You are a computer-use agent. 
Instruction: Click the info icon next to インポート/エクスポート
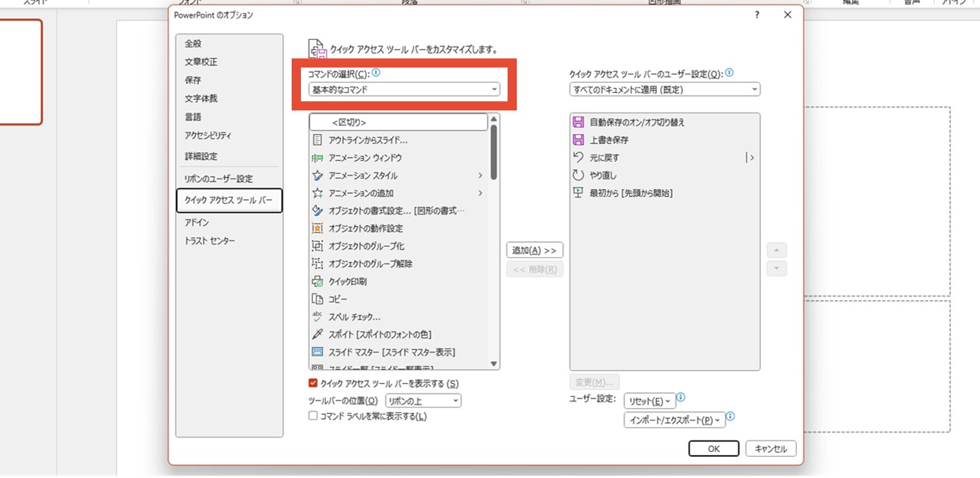(730, 417)
